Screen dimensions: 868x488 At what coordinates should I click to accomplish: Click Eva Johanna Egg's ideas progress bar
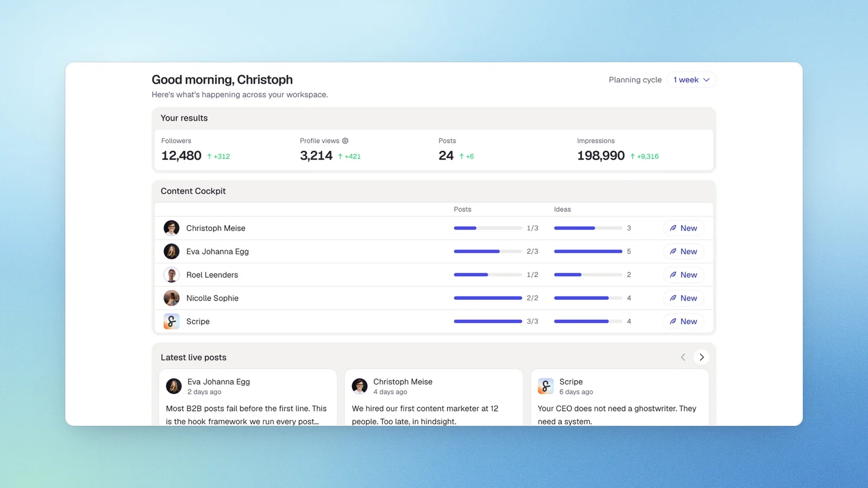click(x=588, y=252)
